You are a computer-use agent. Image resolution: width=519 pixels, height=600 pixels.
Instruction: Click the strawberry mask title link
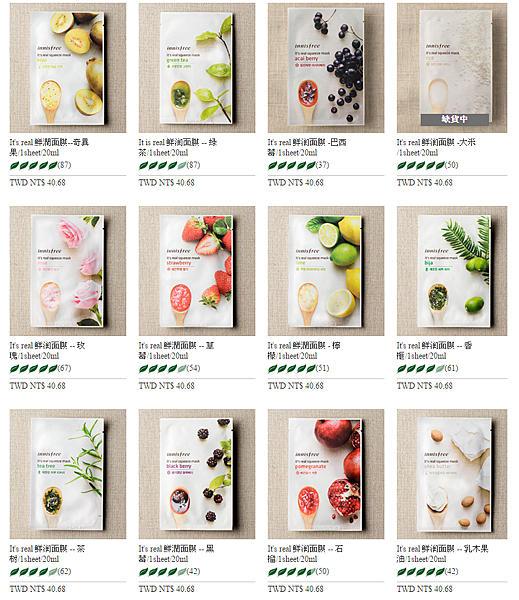176,351
